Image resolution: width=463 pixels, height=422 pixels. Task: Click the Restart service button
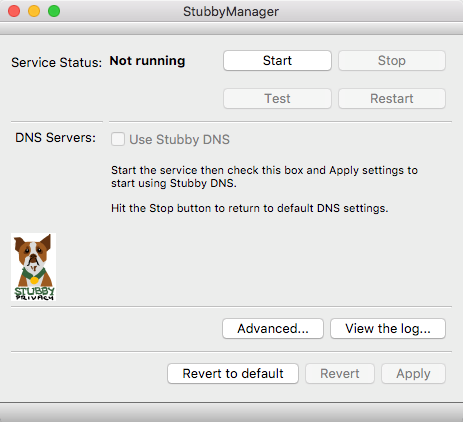[392, 99]
